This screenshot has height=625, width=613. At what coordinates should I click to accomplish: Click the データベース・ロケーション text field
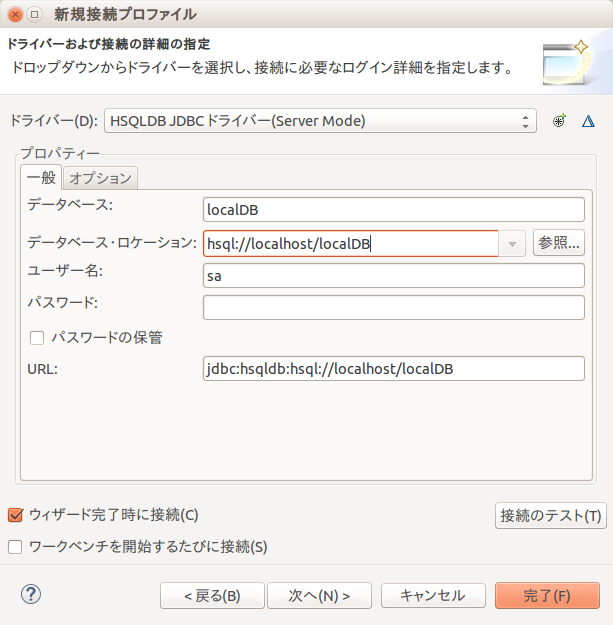(x=351, y=244)
